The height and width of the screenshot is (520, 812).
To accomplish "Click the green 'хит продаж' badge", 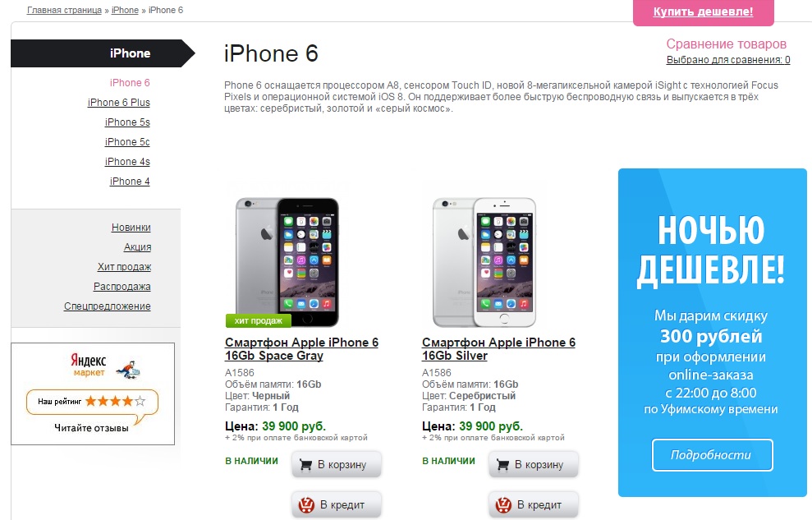I will [259, 320].
